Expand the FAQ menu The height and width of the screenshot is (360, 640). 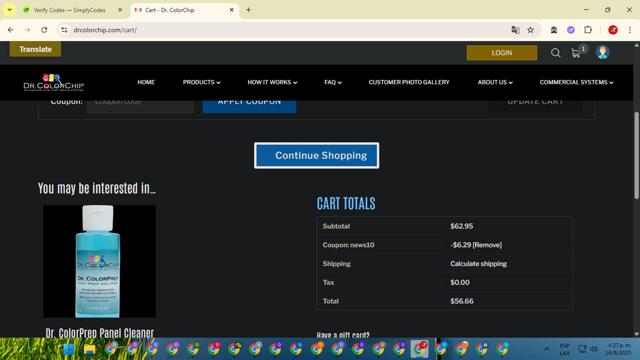click(333, 82)
